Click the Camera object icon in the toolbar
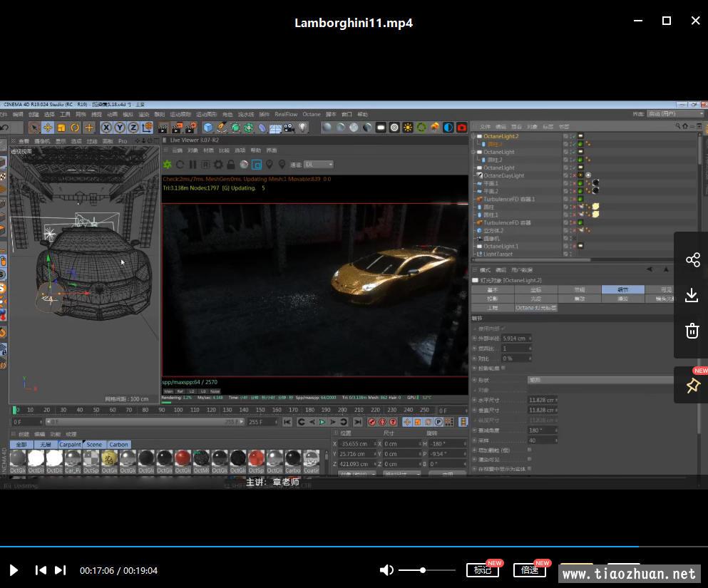Screen dimensions: 708x588 [x=289, y=128]
